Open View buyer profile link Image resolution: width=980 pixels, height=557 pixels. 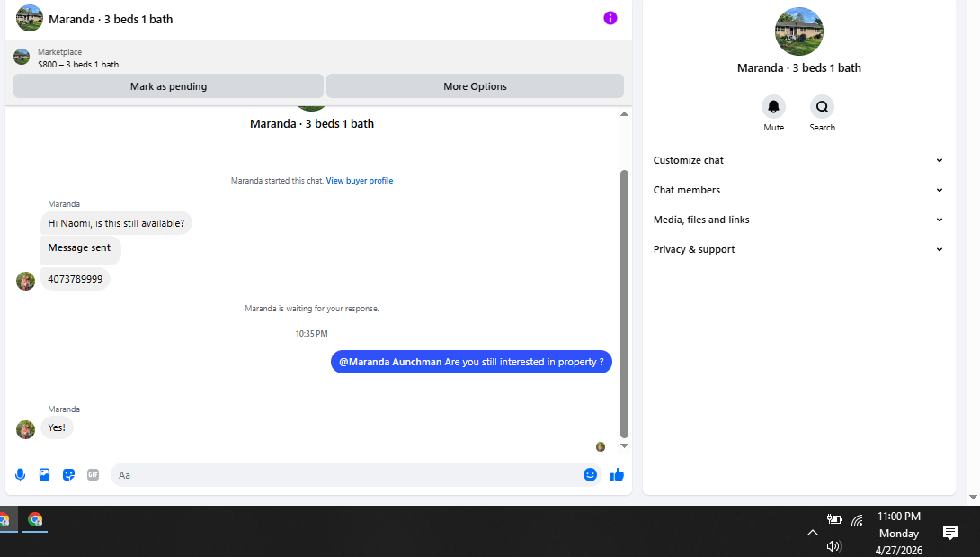tap(360, 181)
